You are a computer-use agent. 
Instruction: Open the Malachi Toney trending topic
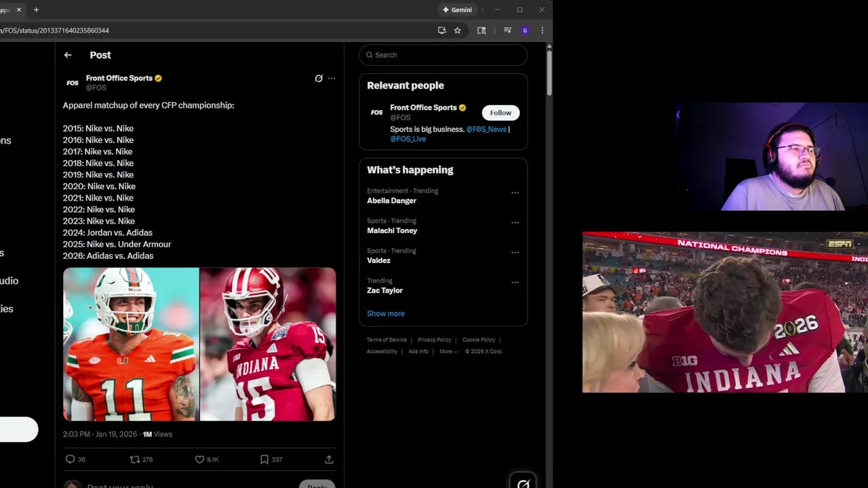tap(392, 230)
